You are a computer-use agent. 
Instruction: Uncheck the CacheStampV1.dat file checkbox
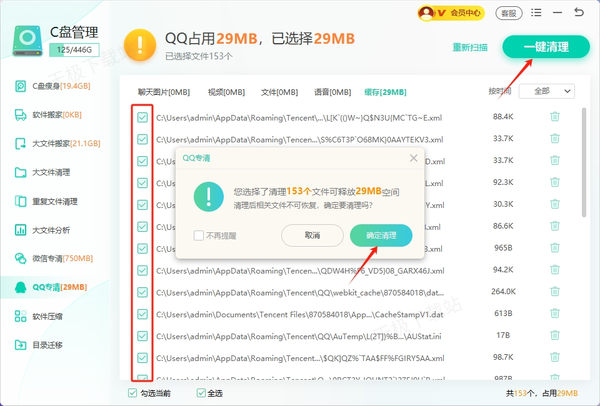pos(143,314)
